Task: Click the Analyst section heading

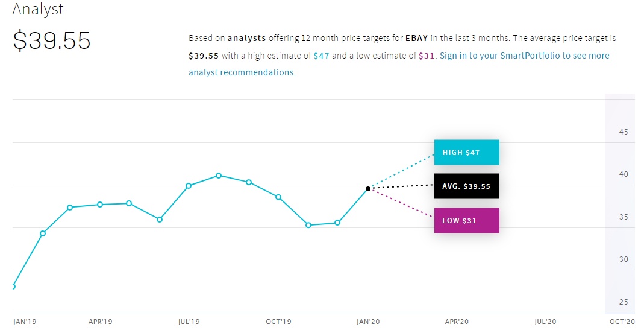Action: coord(38,10)
